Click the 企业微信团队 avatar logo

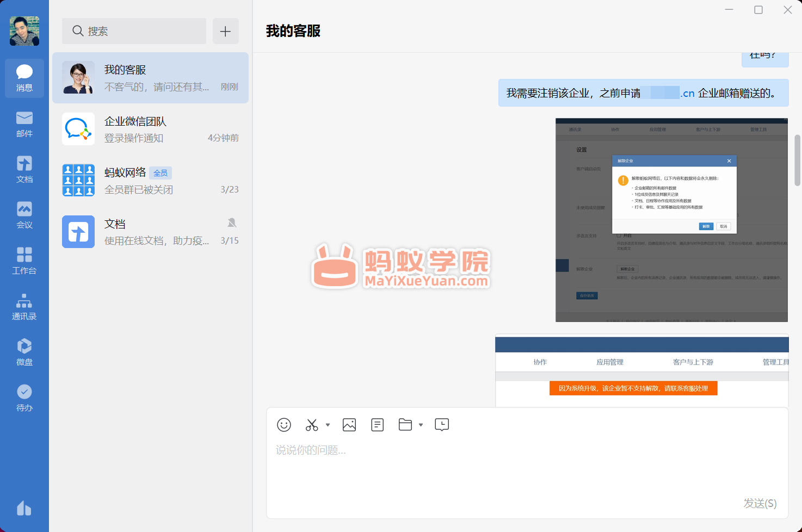[x=78, y=129]
